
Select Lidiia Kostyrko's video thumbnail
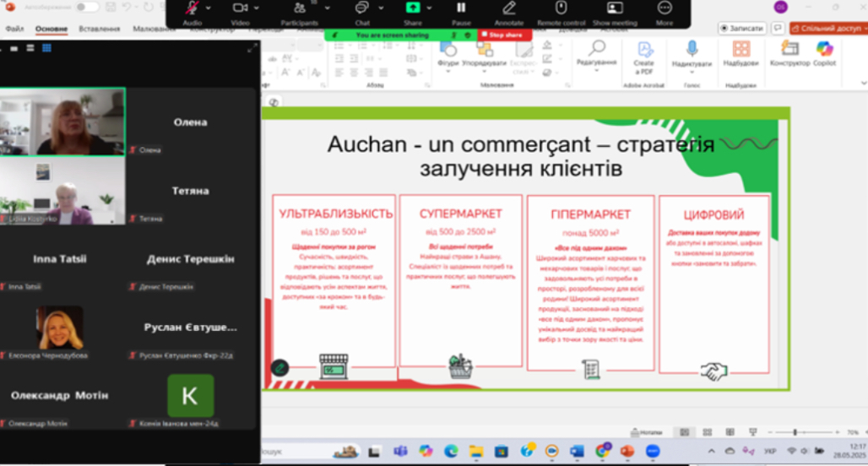click(x=62, y=191)
